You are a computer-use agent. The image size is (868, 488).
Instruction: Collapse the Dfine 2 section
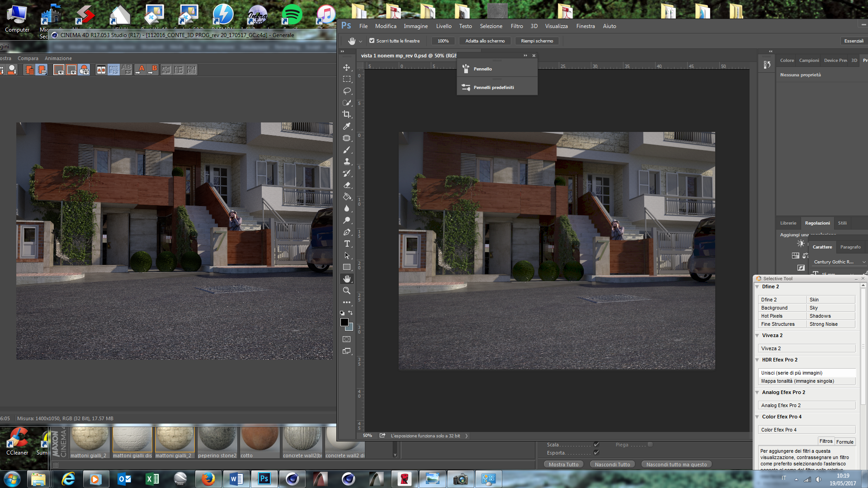(x=757, y=286)
